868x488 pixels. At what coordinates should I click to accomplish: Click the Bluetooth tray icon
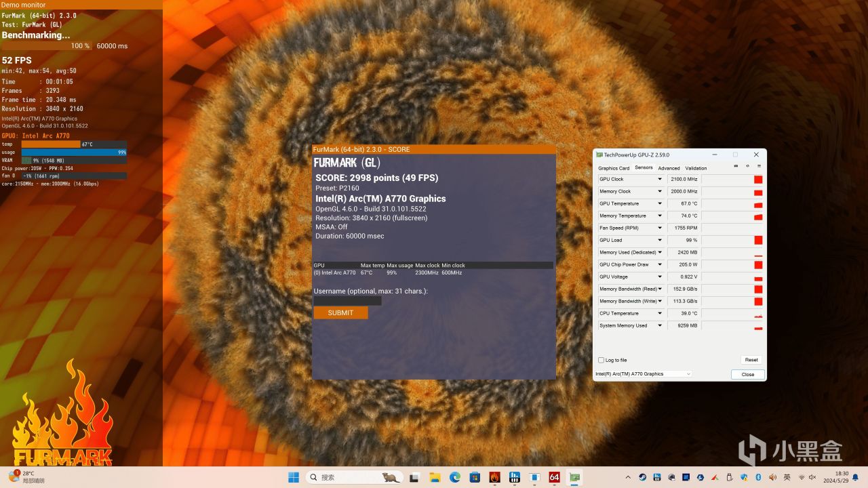tap(758, 477)
